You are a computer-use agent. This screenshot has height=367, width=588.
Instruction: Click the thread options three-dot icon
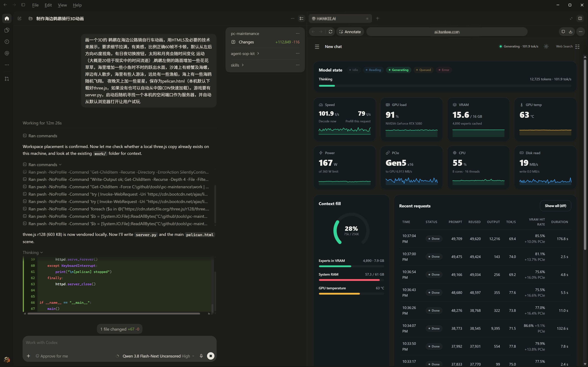point(292,18)
